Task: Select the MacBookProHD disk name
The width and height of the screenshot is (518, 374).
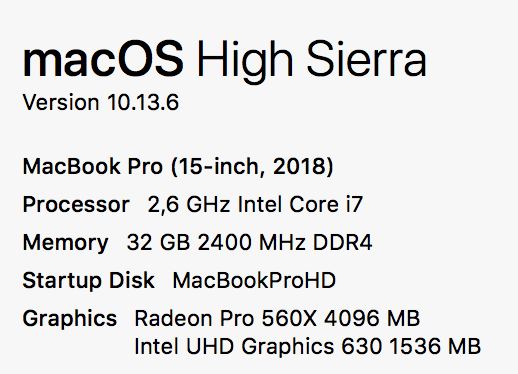Action: [254, 280]
